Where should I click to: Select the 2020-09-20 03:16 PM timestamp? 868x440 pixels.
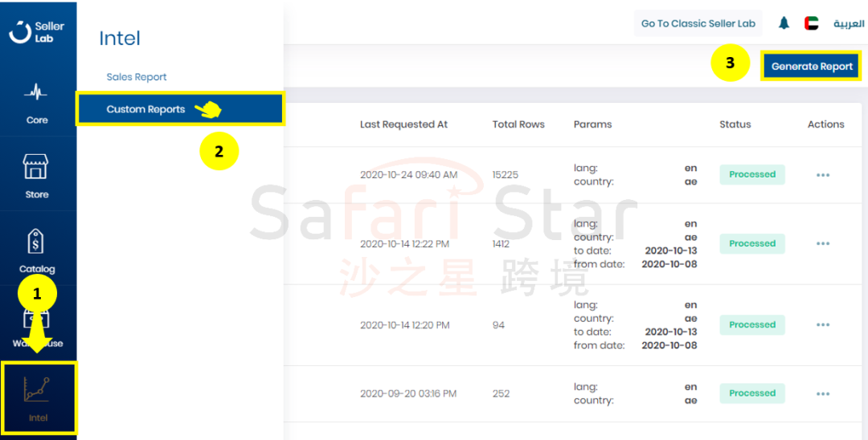click(x=408, y=393)
